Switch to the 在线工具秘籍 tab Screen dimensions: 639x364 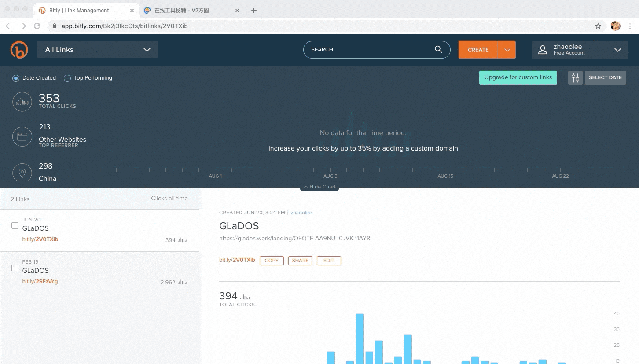pos(192,11)
